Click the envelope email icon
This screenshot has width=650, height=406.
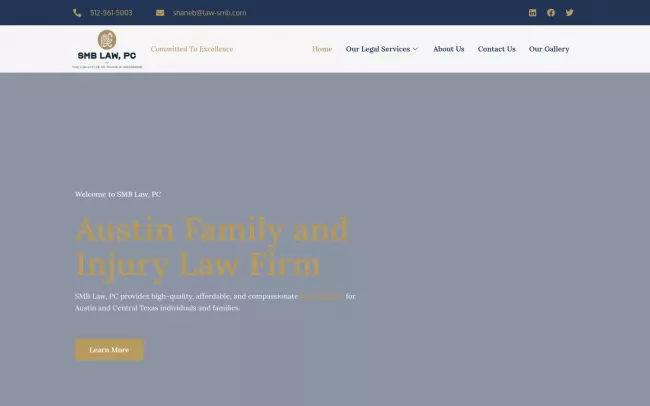click(x=160, y=13)
